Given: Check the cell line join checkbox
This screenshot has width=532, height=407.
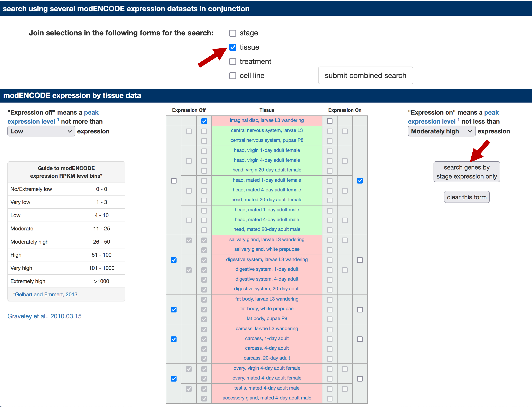Looking at the screenshot, I should (233, 76).
